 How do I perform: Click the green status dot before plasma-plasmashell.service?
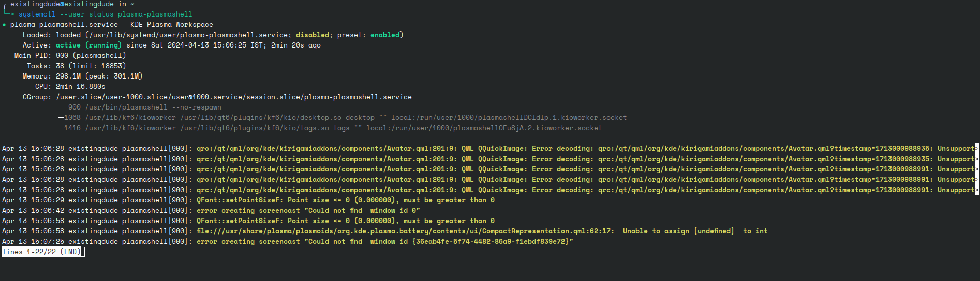click(4, 25)
